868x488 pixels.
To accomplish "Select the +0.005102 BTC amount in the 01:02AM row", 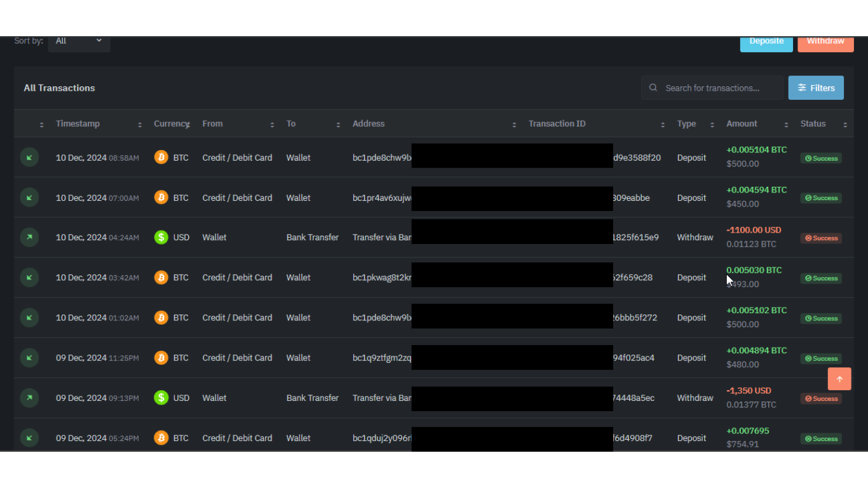I will tap(756, 311).
